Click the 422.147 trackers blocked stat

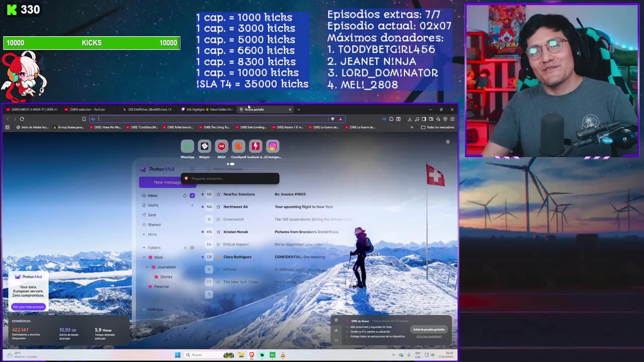pos(20,330)
